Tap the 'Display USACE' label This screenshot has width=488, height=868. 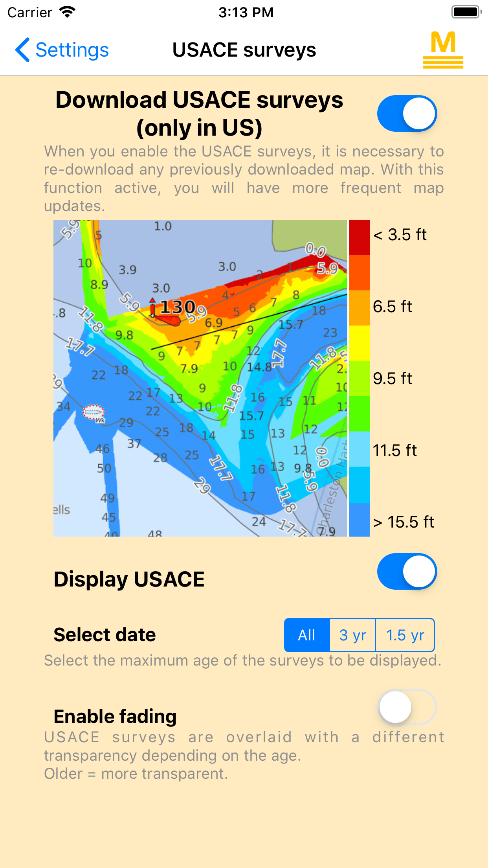129,579
